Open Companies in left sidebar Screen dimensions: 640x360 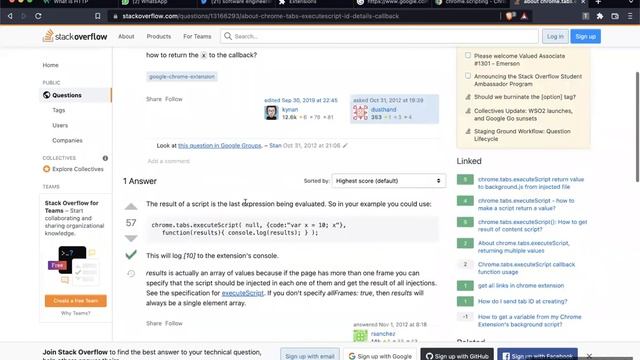click(x=67, y=140)
